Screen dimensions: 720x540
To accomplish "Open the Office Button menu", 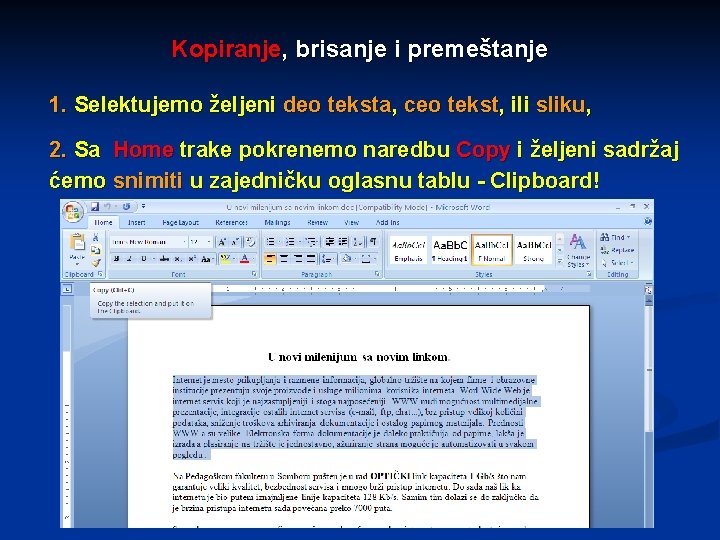I will (73, 212).
